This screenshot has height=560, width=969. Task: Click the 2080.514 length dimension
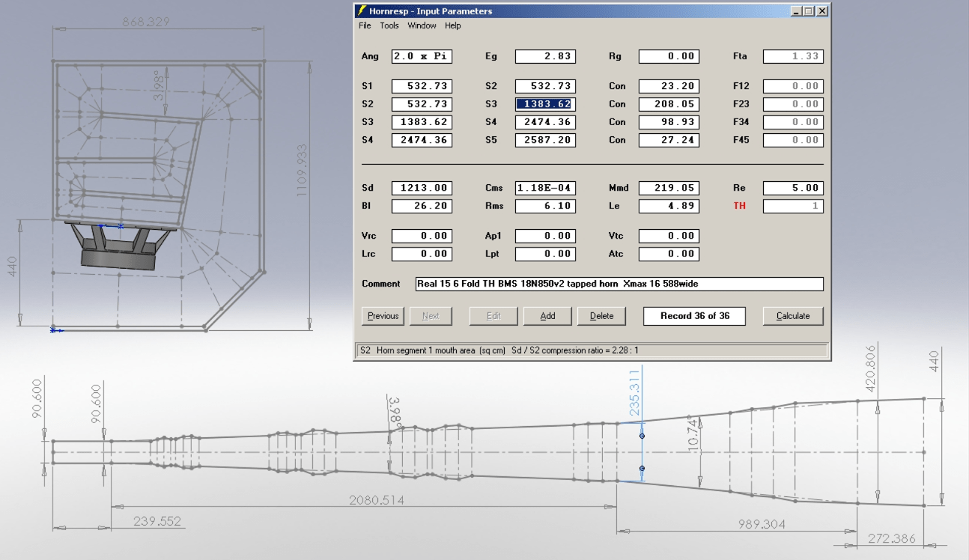[x=377, y=499]
